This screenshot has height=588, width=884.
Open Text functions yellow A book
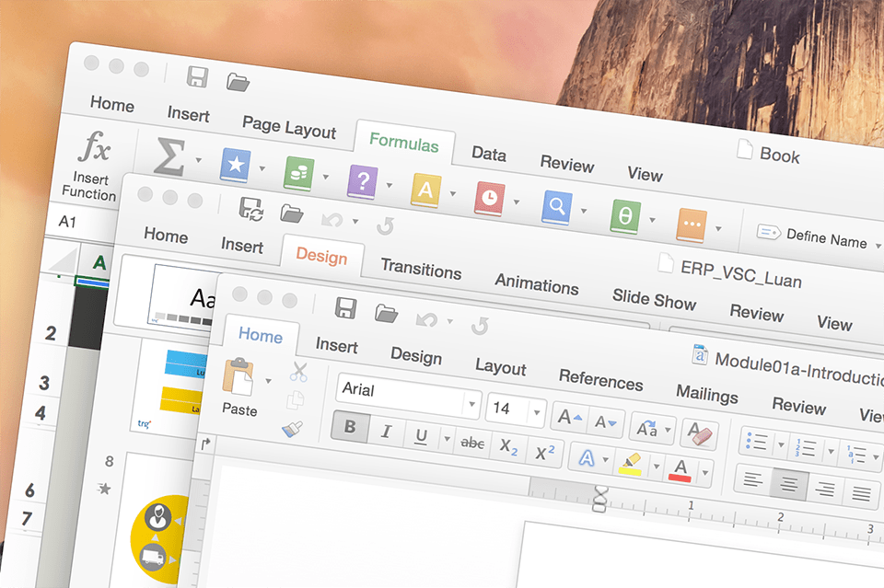coord(426,190)
